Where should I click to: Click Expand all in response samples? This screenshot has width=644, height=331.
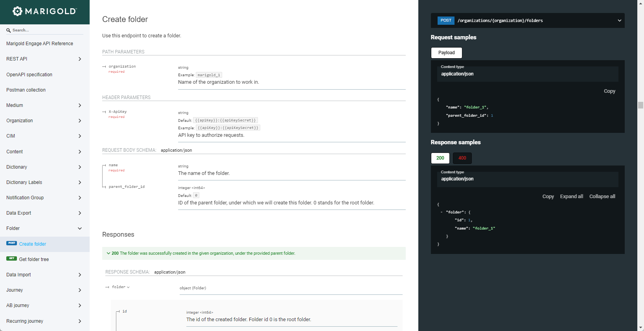[x=571, y=197]
